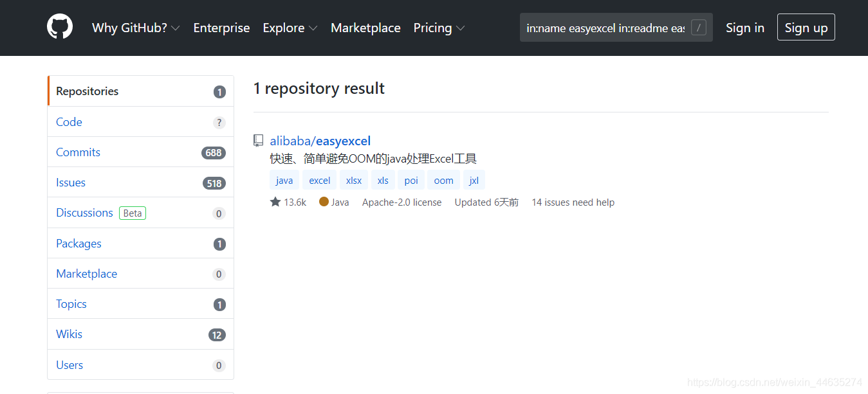Expand the Pricing dropdown menu
Image resolution: width=868 pixels, height=394 pixels.
(x=439, y=28)
